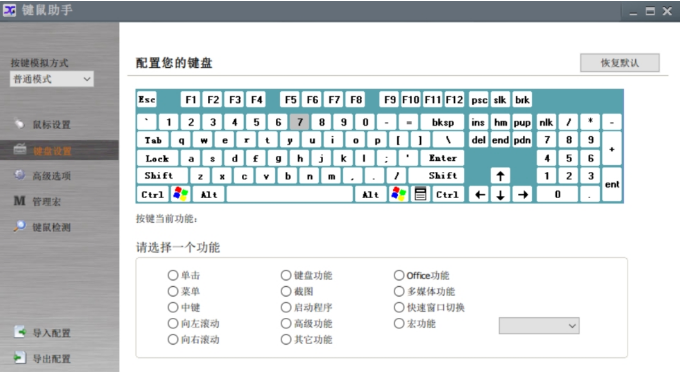Click import config (导入配置) in sidebar
680x372 pixels.
pos(42,333)
